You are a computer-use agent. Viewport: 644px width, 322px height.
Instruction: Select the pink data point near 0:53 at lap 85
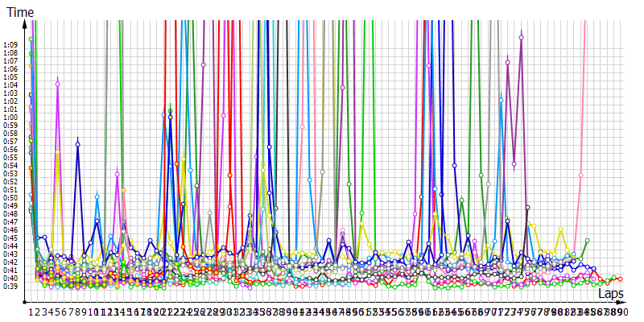point(580,175)
